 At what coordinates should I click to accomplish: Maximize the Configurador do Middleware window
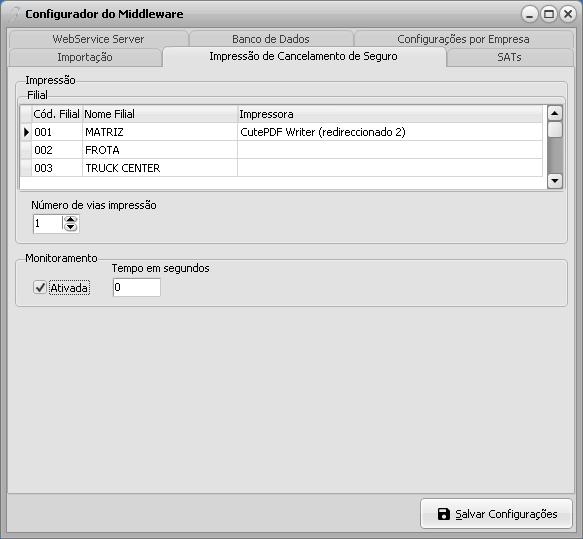[x=549, y=14]
